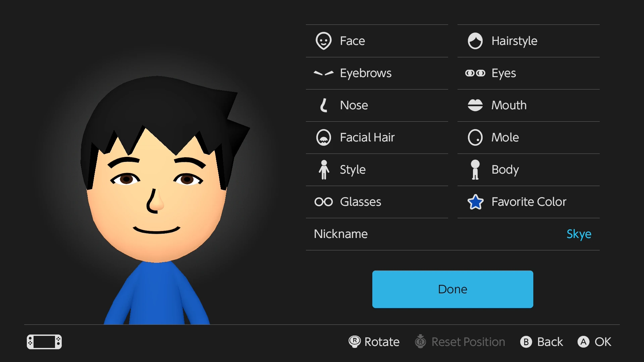Select the Hairstyle editing icon
Screen dimensions: 644x362
(475, 41)
